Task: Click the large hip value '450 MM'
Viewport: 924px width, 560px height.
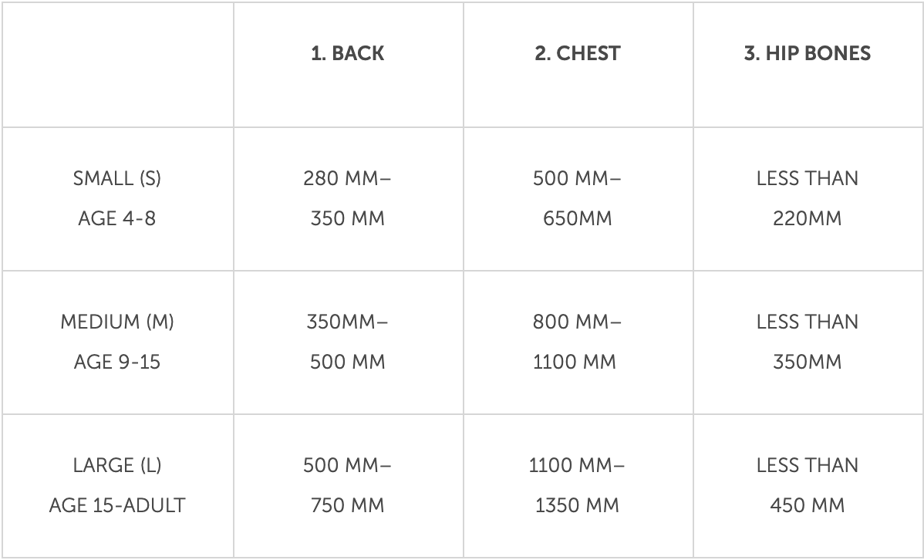Action: pos(808,505)
